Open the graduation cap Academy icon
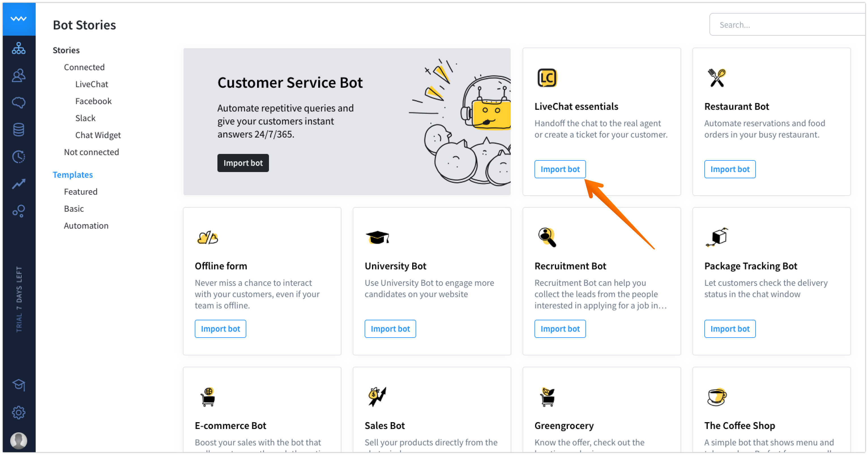 (x=18, y=385)
